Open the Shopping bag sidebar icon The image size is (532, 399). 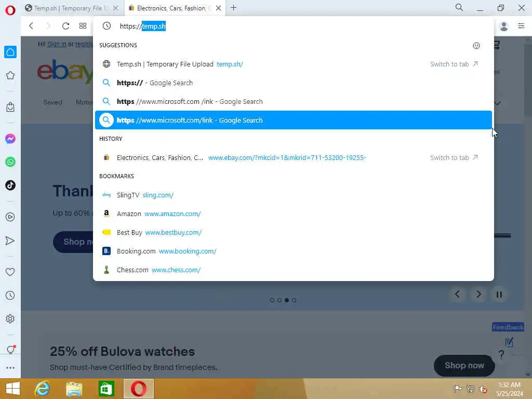(x=10, y=107)
